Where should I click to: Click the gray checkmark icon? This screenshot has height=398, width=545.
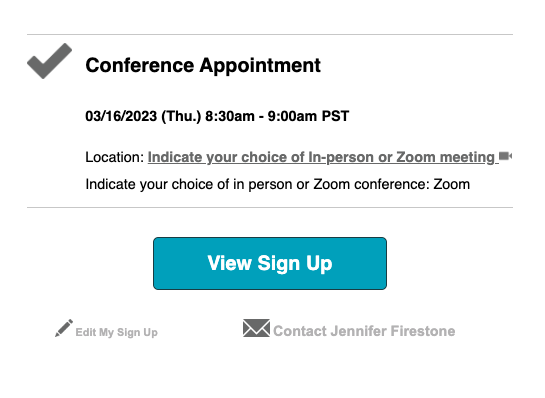[49, 61]
